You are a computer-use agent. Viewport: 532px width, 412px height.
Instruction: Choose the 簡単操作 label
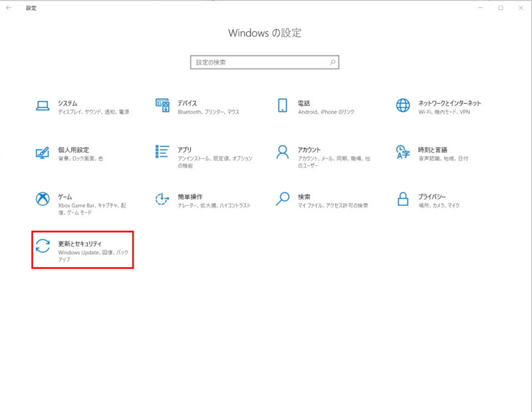190,196
